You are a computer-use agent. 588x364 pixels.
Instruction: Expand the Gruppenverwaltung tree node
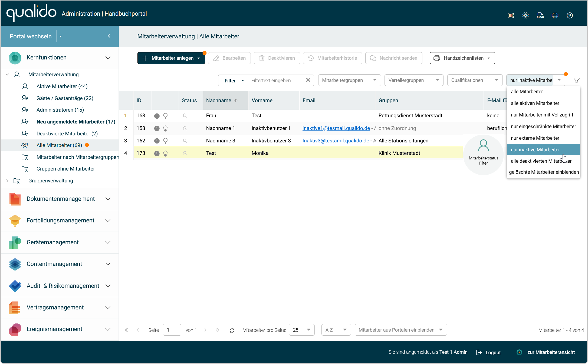(x=7, y=181)
